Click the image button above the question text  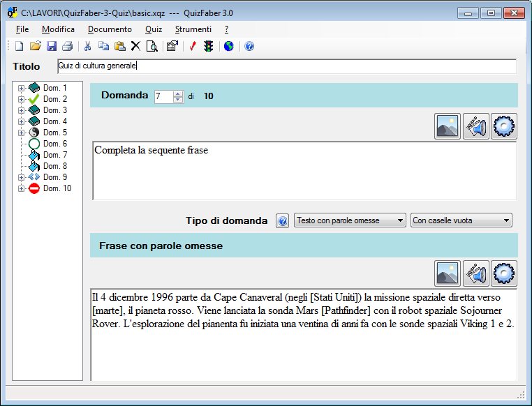pyautogui.click(x=448, y=126)
